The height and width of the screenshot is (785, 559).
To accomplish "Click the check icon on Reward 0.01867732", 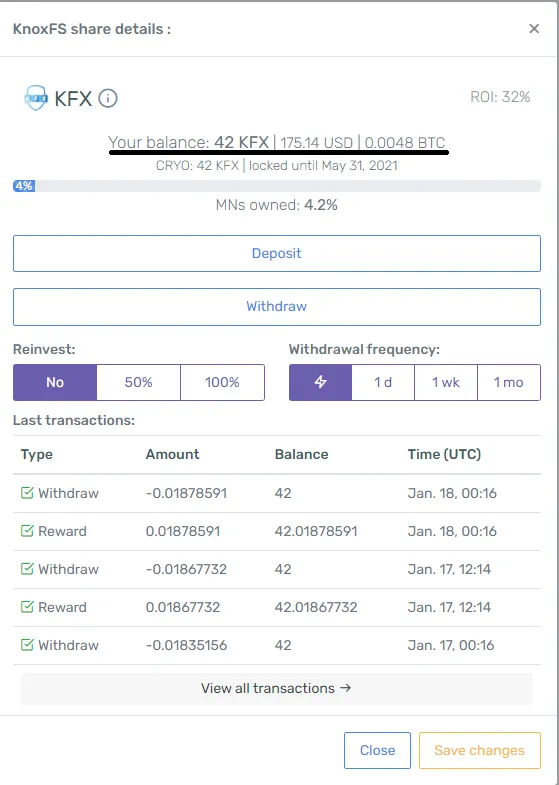I will point(27,607).
